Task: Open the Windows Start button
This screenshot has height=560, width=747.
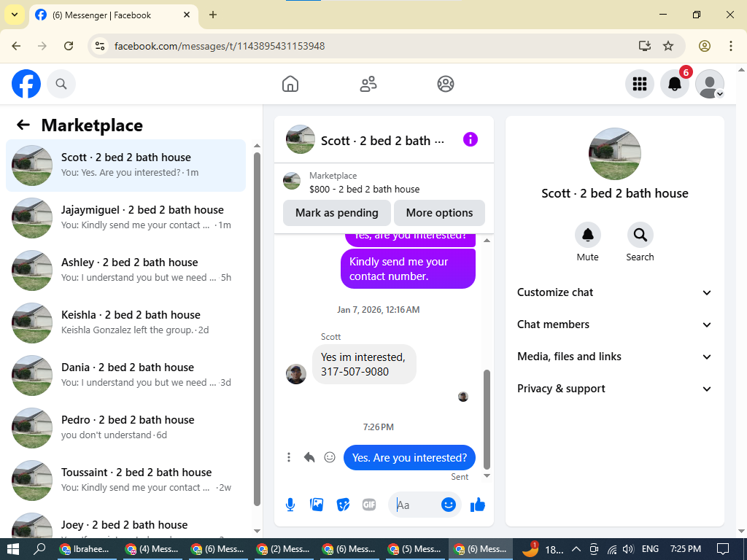Action: pos(13,549)
